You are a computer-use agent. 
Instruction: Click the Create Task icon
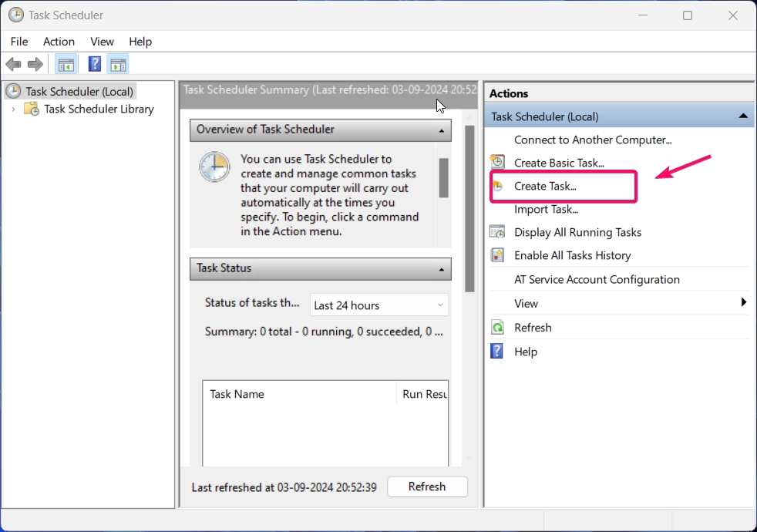click(x=497, y=186)
